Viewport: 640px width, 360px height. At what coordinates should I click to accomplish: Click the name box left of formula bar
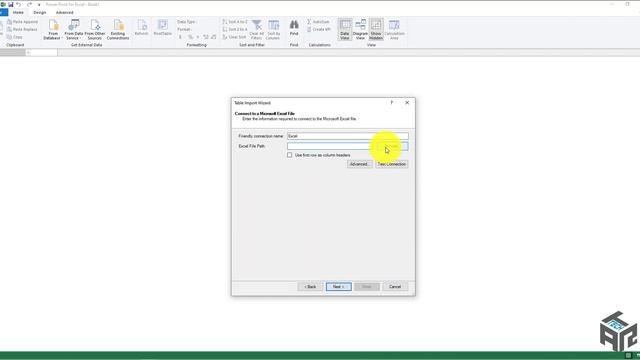[x=13, y=52]
